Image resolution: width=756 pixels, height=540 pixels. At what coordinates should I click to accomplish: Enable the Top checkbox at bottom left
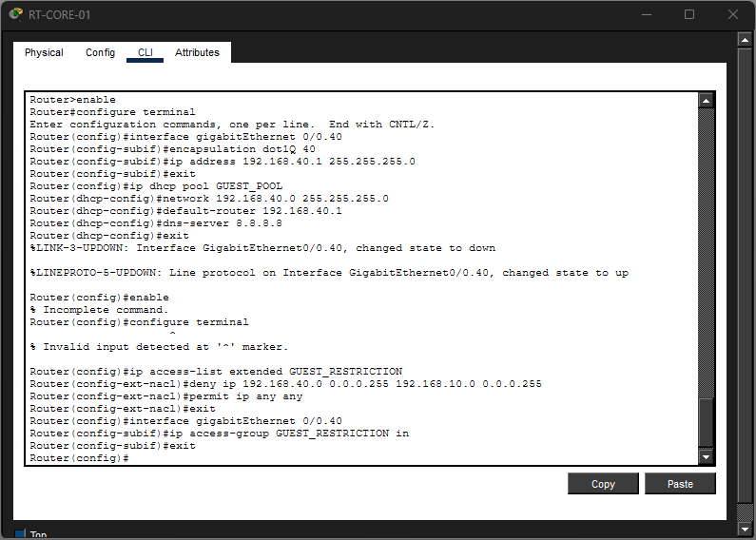[19, 534]
